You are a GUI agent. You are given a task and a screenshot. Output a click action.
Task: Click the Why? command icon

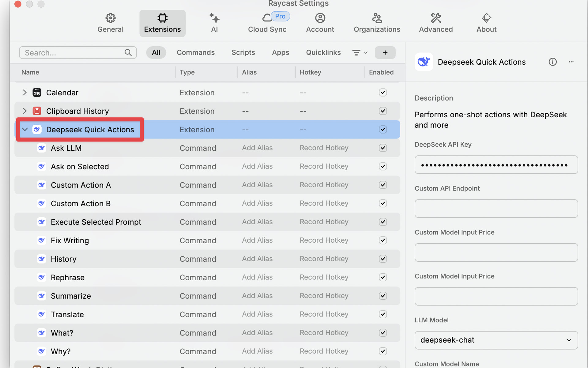(x=42, y=351)
